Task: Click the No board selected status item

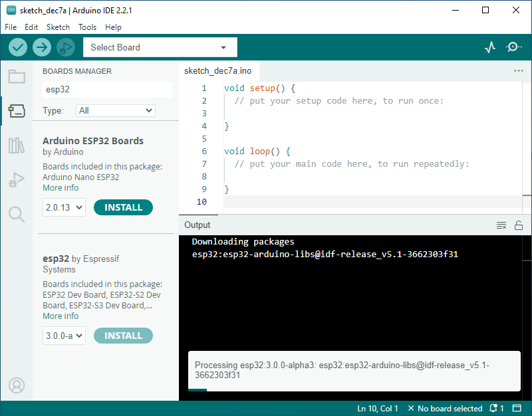Action: pos(445,408)
